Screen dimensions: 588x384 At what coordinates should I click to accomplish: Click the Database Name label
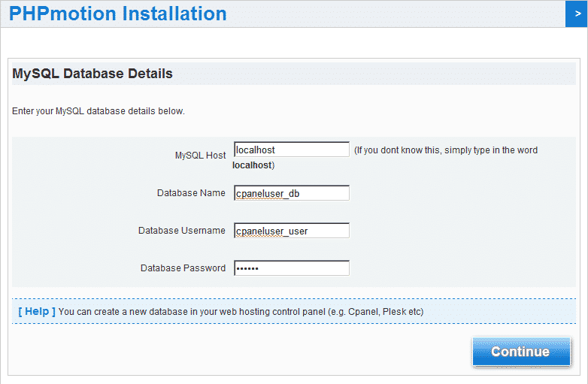point(191,193)
